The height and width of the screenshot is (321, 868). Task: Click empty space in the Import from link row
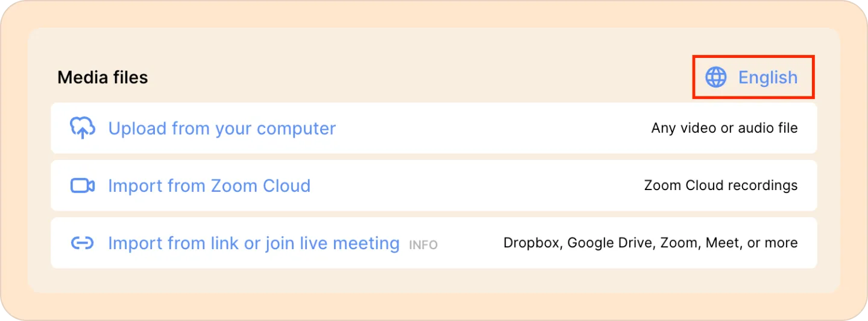click(470, 243)
